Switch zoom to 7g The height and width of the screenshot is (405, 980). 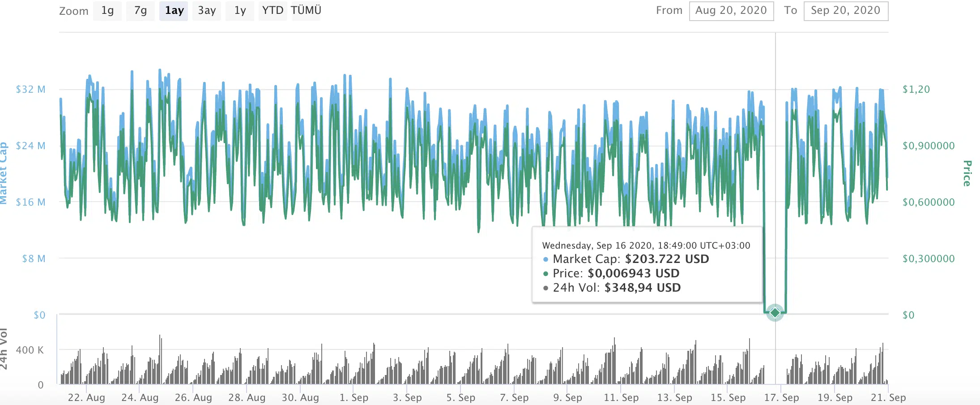point(141,11)
